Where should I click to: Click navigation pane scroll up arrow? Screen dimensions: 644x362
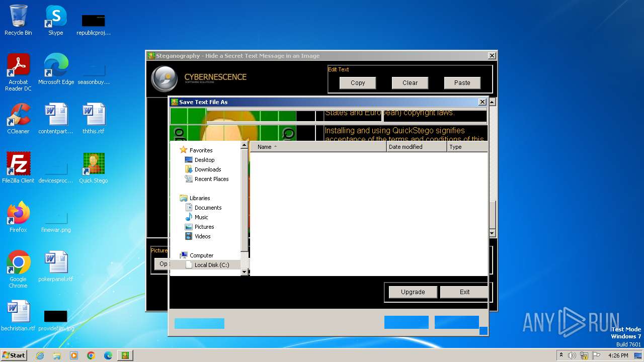pos(245,145)
